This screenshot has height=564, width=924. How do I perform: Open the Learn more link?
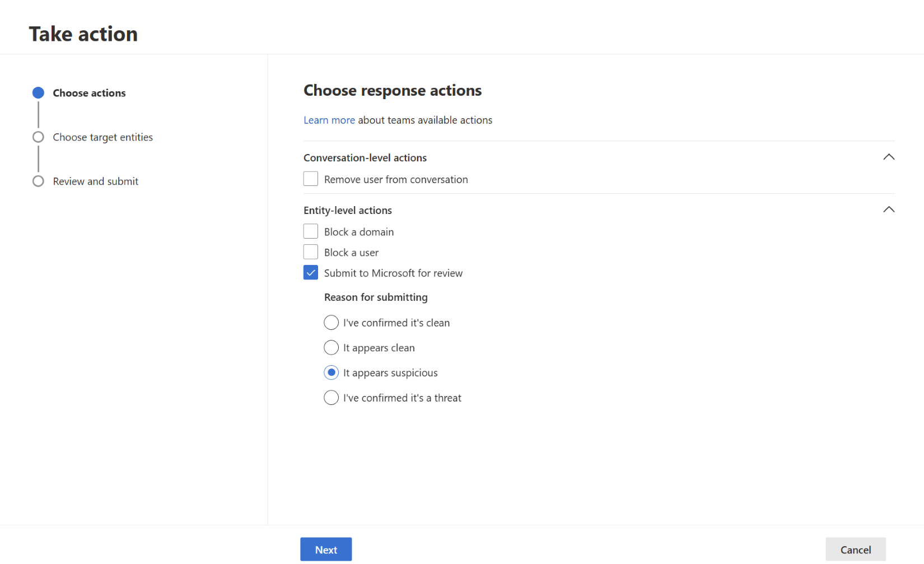329,120
